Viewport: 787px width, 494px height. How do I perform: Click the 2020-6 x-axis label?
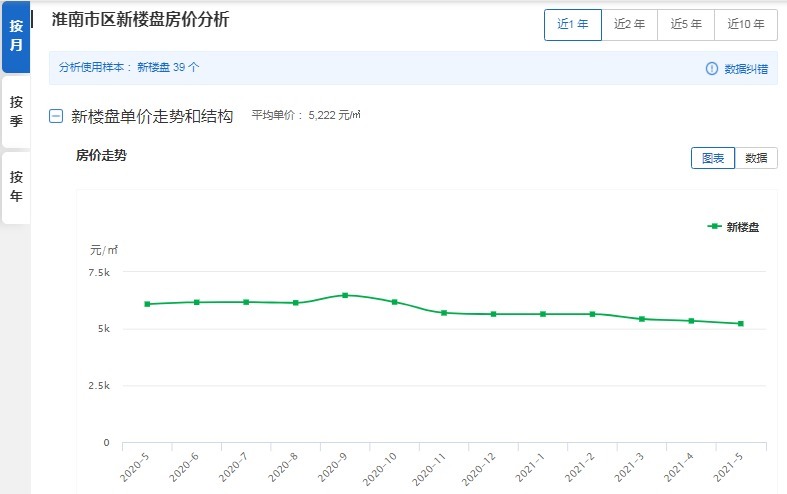click(184, 467)
